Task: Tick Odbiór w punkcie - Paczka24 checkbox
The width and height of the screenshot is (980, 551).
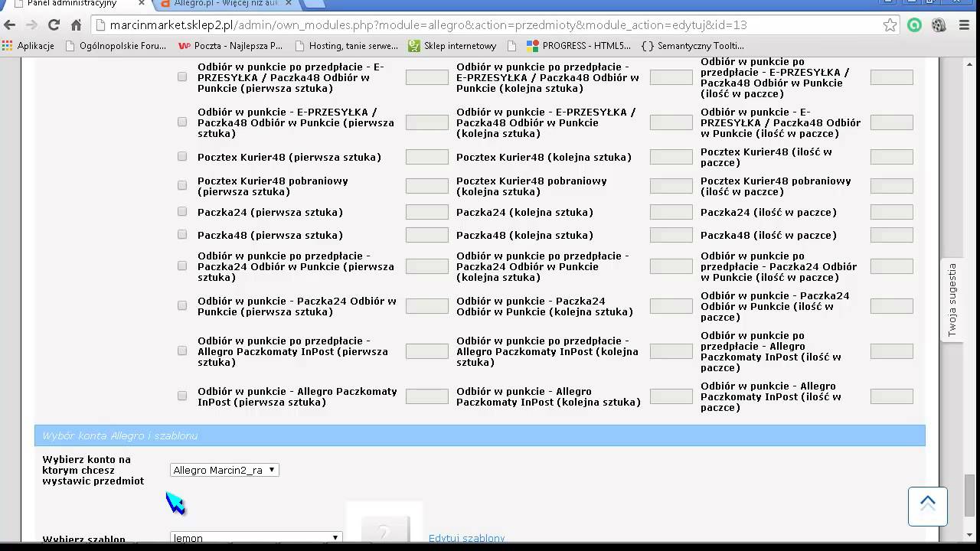Action: [x=182, y=305]
